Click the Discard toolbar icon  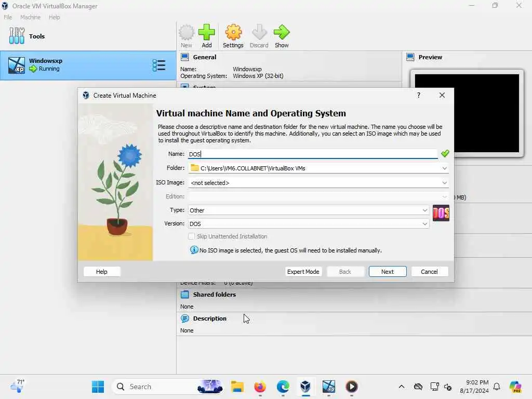(259, 33)
